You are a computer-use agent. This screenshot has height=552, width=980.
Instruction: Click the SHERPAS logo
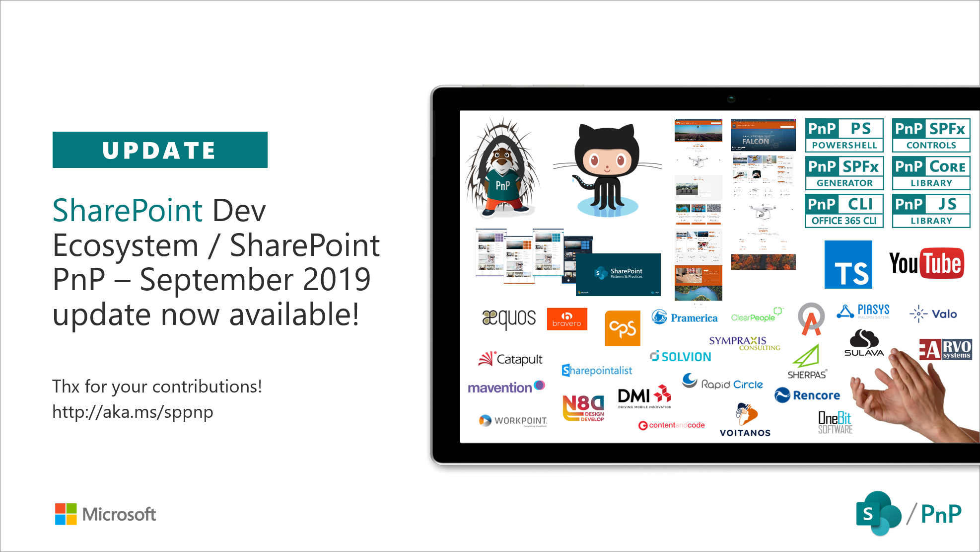click(x=807, y=362)
